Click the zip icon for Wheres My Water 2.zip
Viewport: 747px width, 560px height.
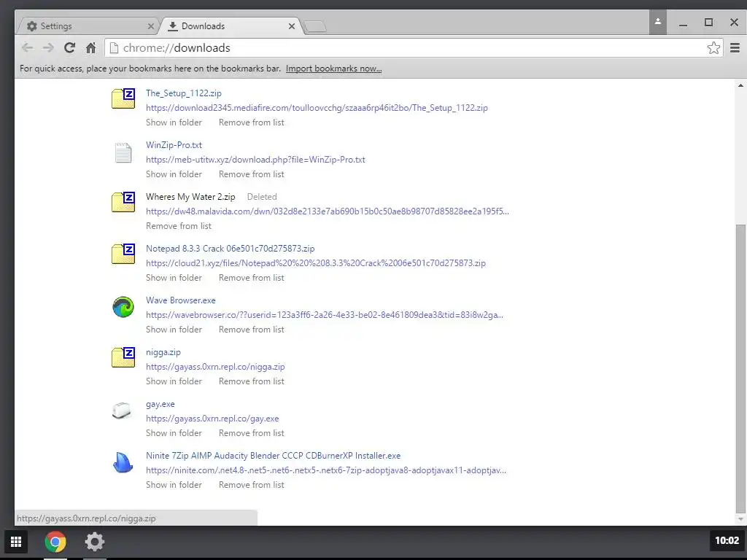123,202
